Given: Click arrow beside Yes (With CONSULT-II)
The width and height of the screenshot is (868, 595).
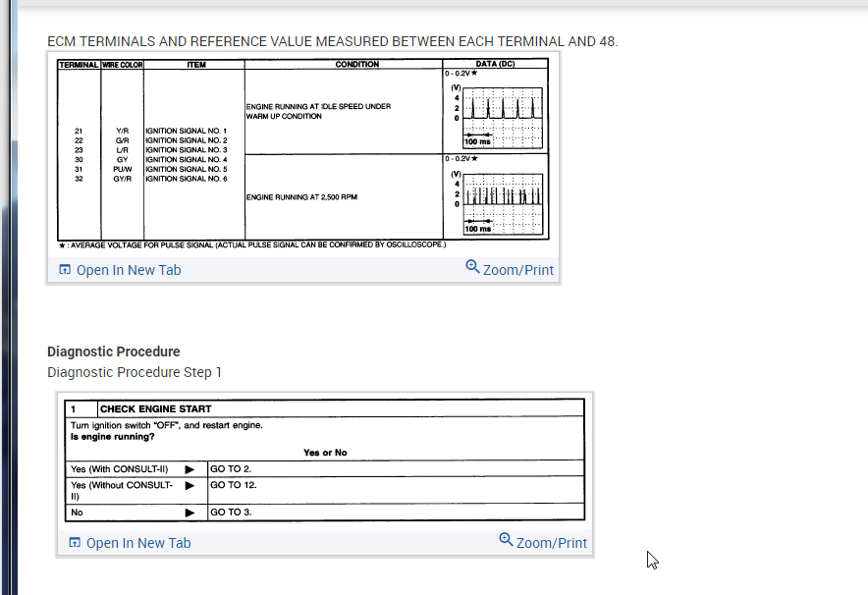Looking at the screenshot, I should point(190,469).
